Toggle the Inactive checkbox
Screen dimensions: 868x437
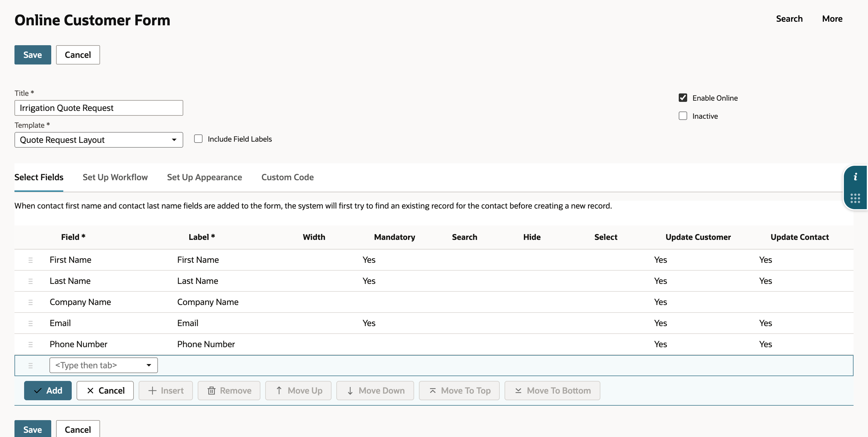pyautogui.click(x=683, y=116)
